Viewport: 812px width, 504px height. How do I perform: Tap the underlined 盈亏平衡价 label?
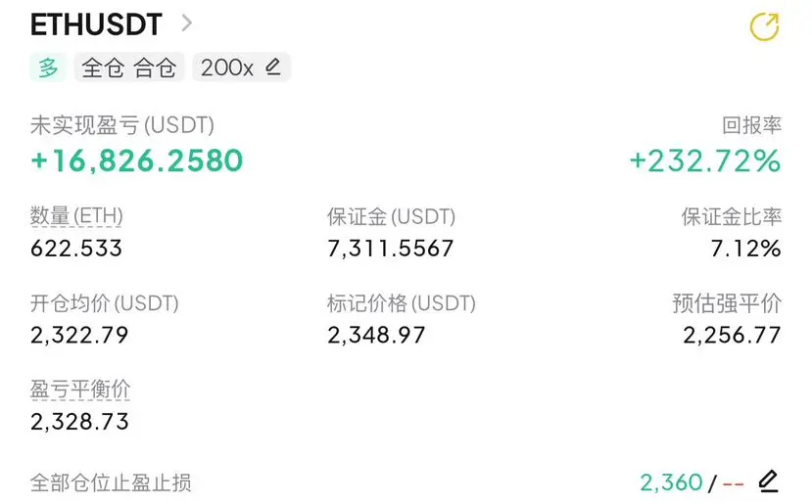click(x=79, y=389)
